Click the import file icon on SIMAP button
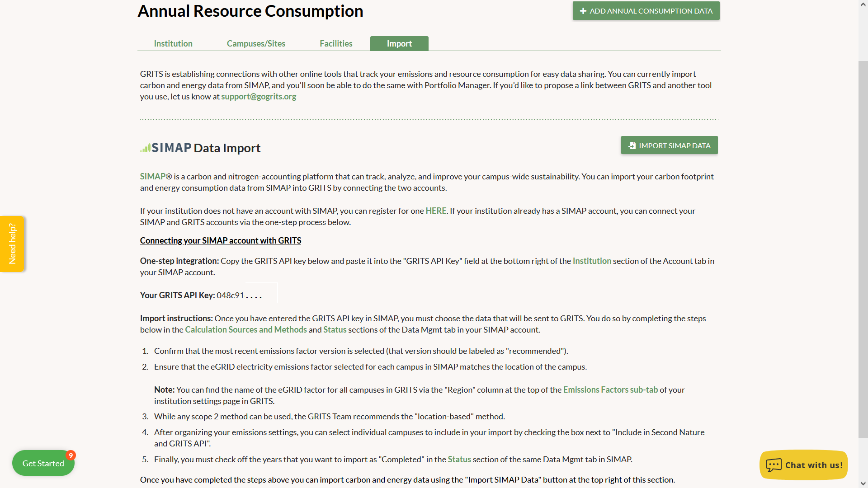The width and height of the screenshot is (868, 488). [632, 145]
